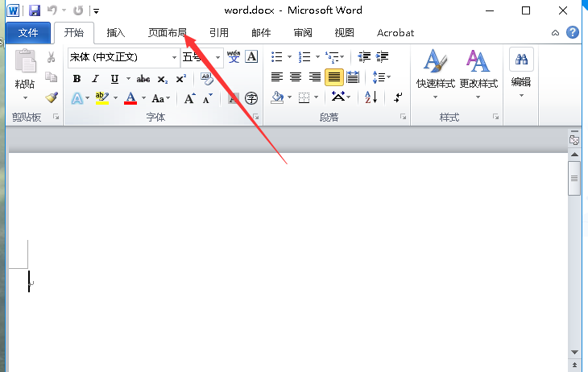Open the 审阅 (Review) tab
This screenshot has width=588, height=372.
point(303,33)
